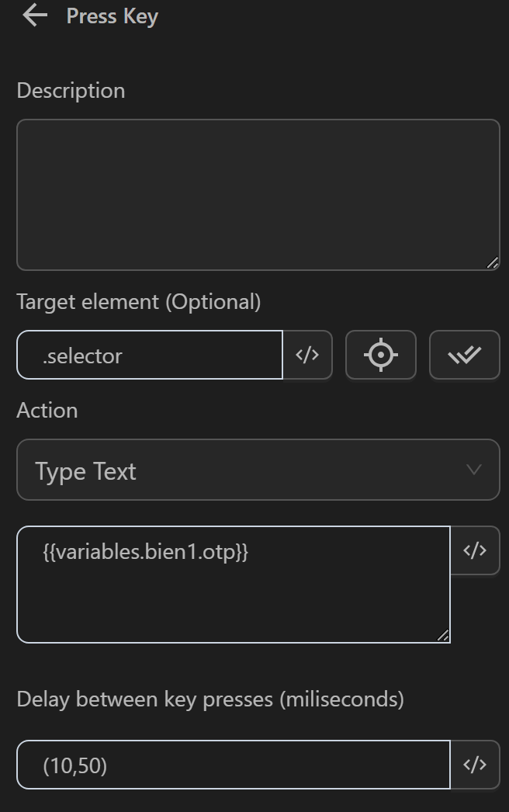509x812 pixels.
Task: Click the Press Key panel title
Action: point(113,16)
